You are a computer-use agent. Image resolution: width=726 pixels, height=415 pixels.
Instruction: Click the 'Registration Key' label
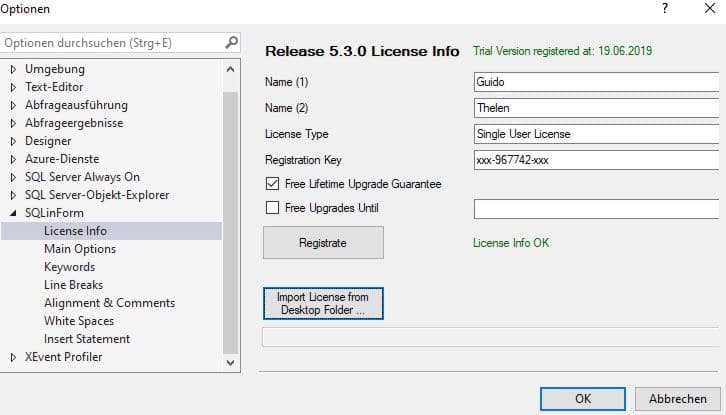click(303, 160)
